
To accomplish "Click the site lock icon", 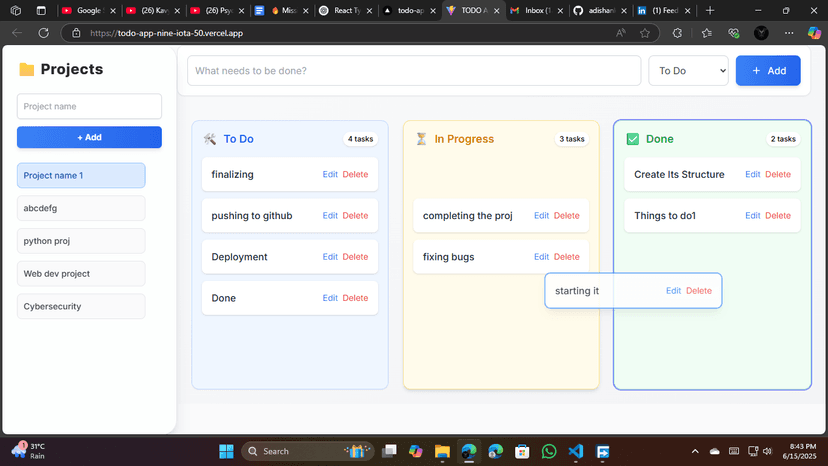I will (76, 33).
